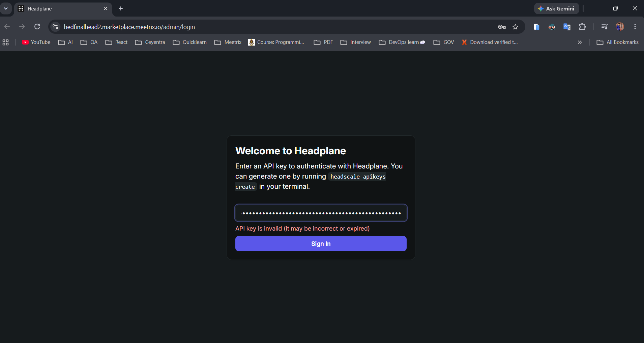Click the Welcome to Headplane heading

291,151
